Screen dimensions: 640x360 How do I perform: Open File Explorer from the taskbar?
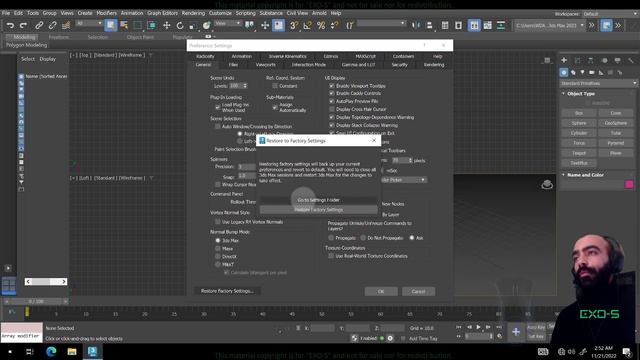click(x=72, y=351)
